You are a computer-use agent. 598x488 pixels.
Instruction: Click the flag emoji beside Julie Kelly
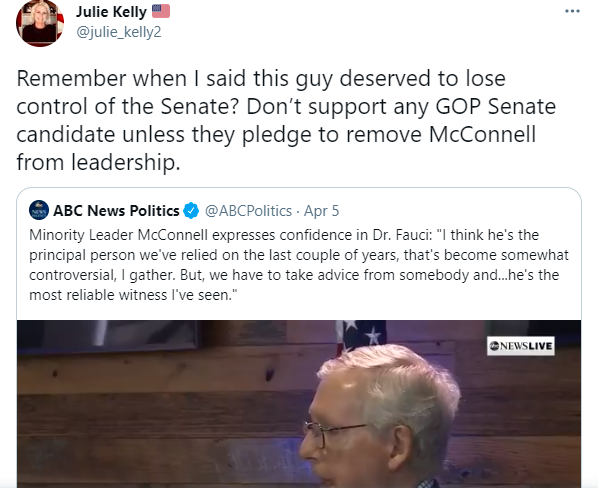pyautogui.click(x=161, y=11)
